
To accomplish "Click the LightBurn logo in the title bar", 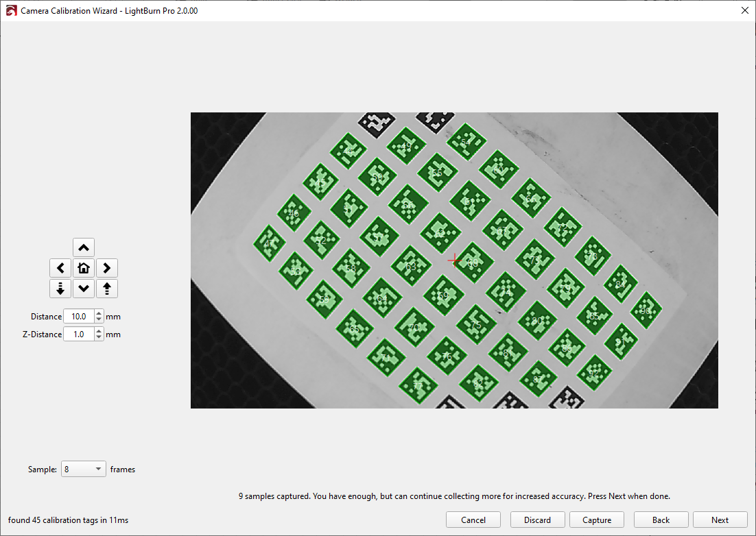I will coord(11,11).
